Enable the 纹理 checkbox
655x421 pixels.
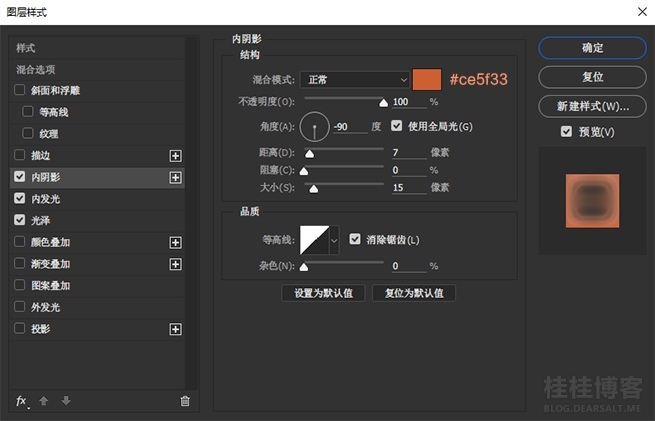tap(28, 133)
